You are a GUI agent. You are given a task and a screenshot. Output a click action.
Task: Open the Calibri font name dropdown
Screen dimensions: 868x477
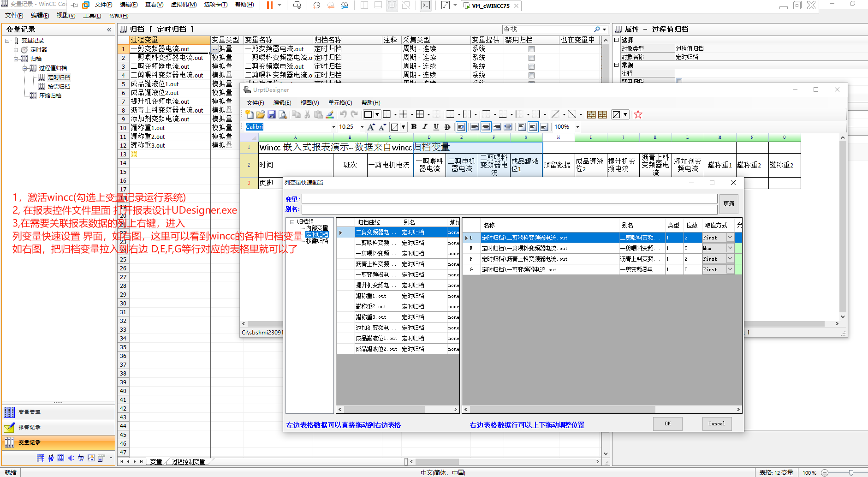click(333, 127)
